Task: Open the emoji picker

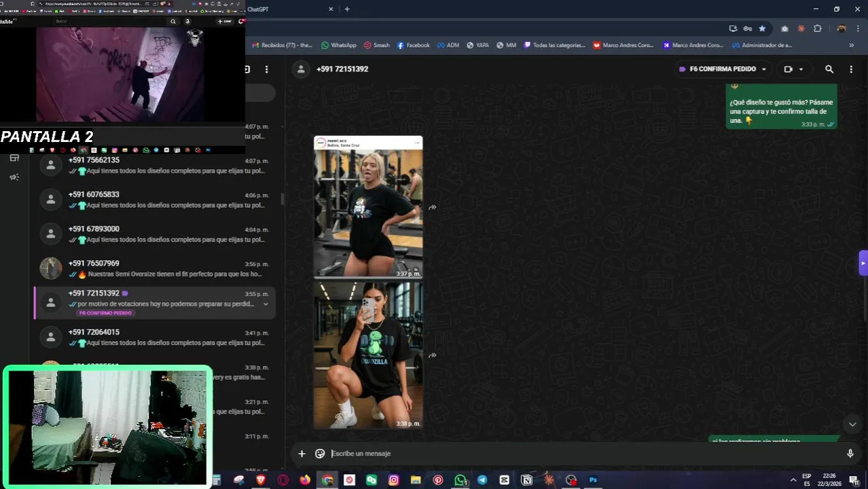Action: [320, 454]
